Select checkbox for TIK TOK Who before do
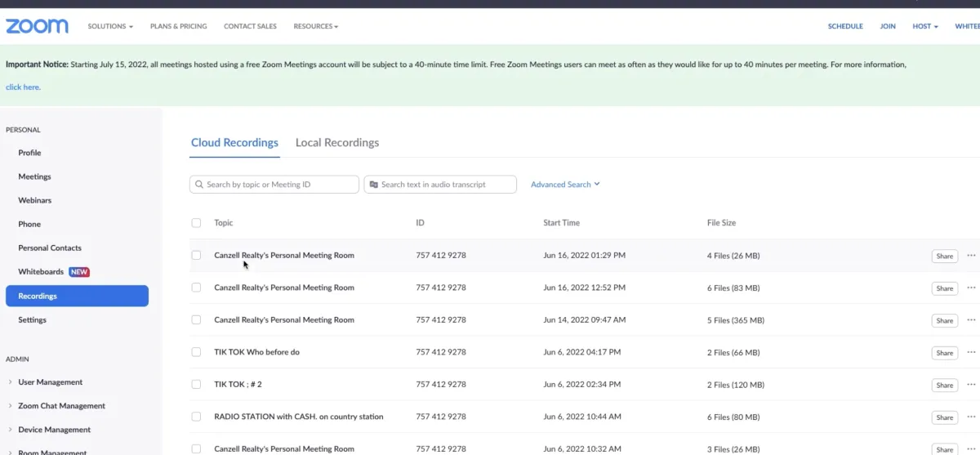Image resolution: width=980 pixels, height=455 pixels. 196,352
